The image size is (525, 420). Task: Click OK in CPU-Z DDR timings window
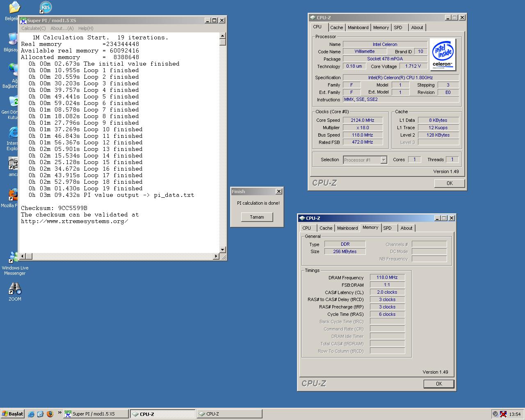(439, 384)
